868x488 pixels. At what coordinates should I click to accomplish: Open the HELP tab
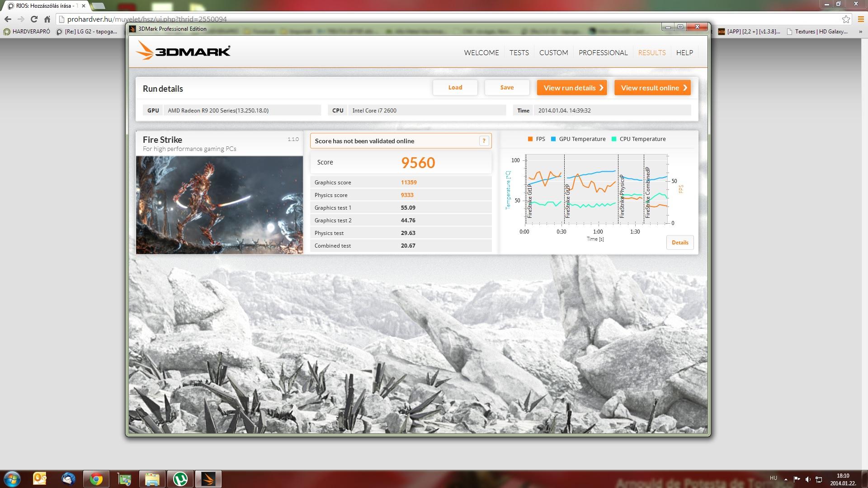684,52
